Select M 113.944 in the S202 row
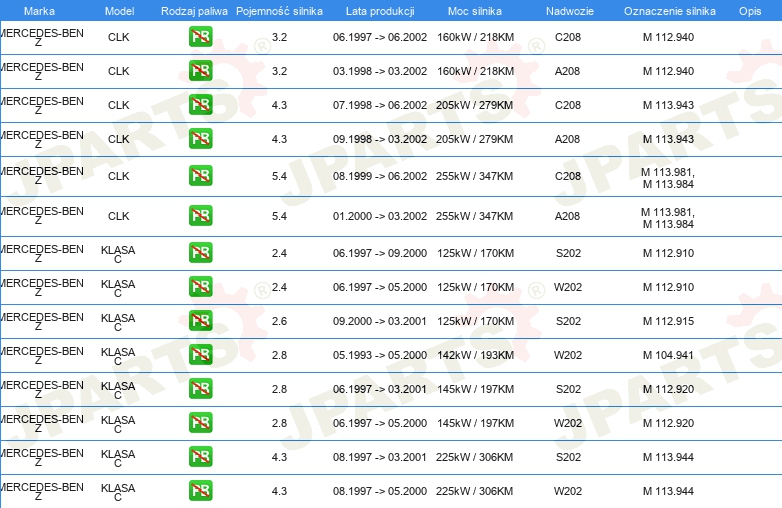The height and width of the screenshot is (508, 782). click(668, 457)
